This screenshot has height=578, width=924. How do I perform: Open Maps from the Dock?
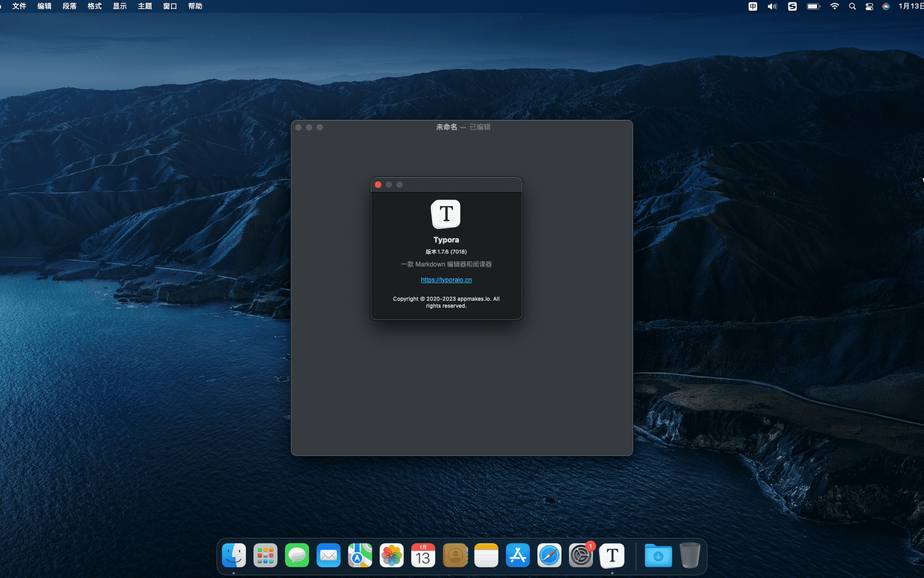point(360,556)
